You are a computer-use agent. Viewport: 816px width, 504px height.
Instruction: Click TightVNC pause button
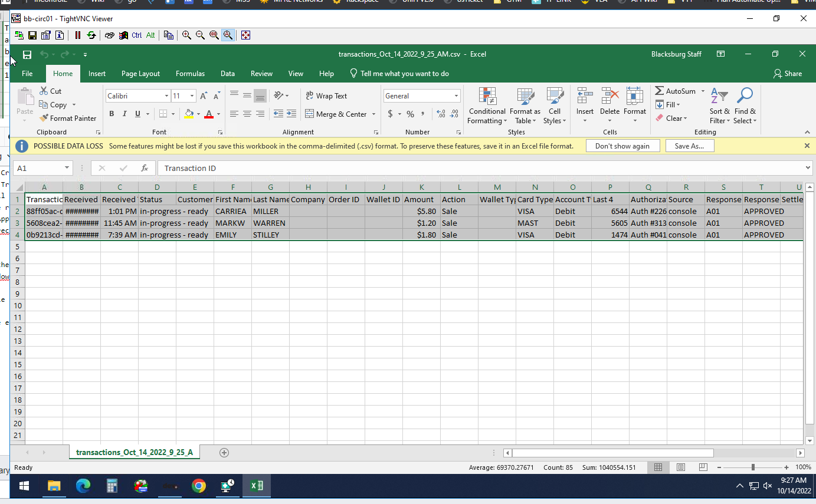pyautogui.click(x=78, y=35)
